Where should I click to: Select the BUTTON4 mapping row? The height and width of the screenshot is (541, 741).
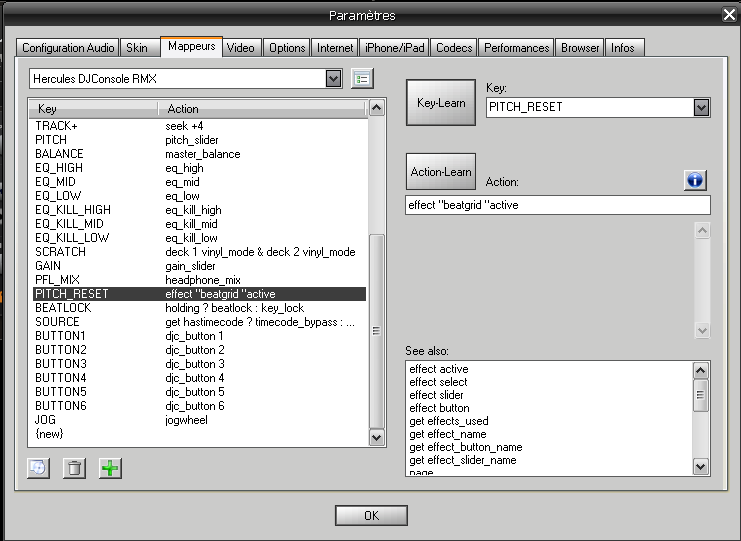pyautogui.click(x=199, y=378)
